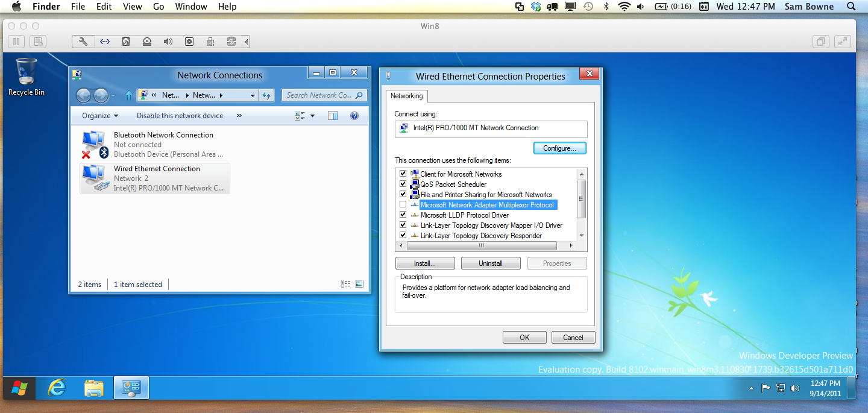This screenshot has width=868, height=413.
Task: Toggle the preview pane icon
Action: click(x=333, y=116)
